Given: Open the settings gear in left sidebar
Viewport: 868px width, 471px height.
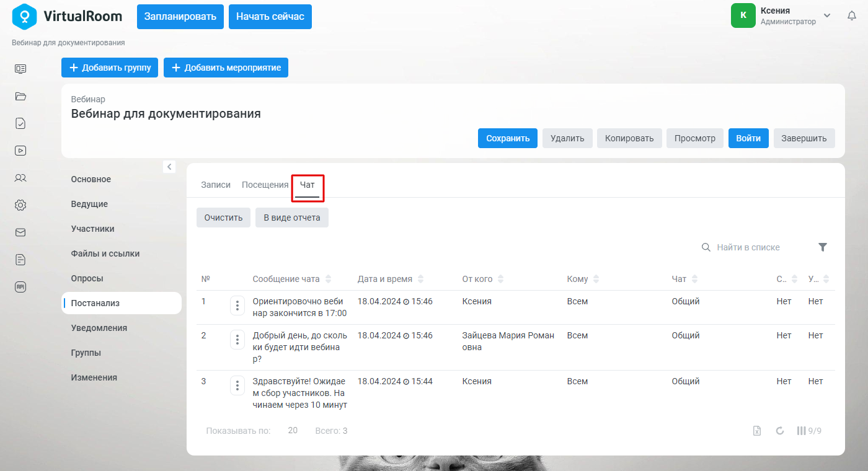Looking at the screenshot, I should pos(20,205).
